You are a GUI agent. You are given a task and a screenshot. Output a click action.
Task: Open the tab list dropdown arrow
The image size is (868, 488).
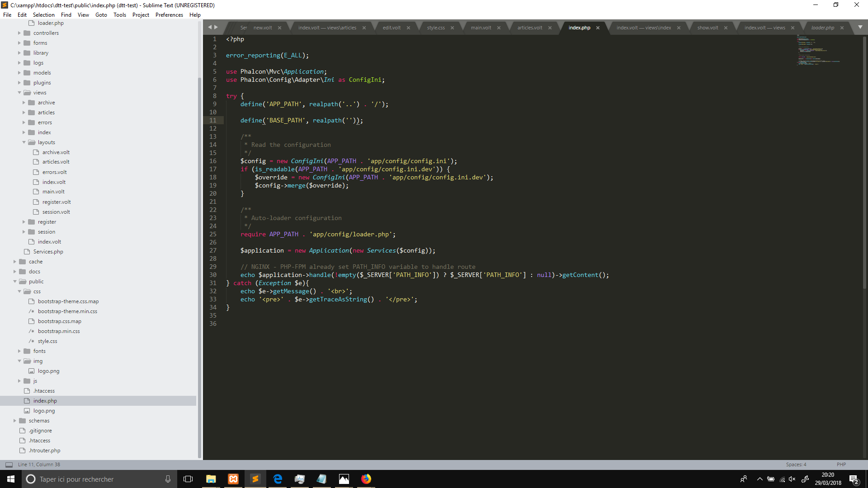pyautogui.click(x=860, y=27)
